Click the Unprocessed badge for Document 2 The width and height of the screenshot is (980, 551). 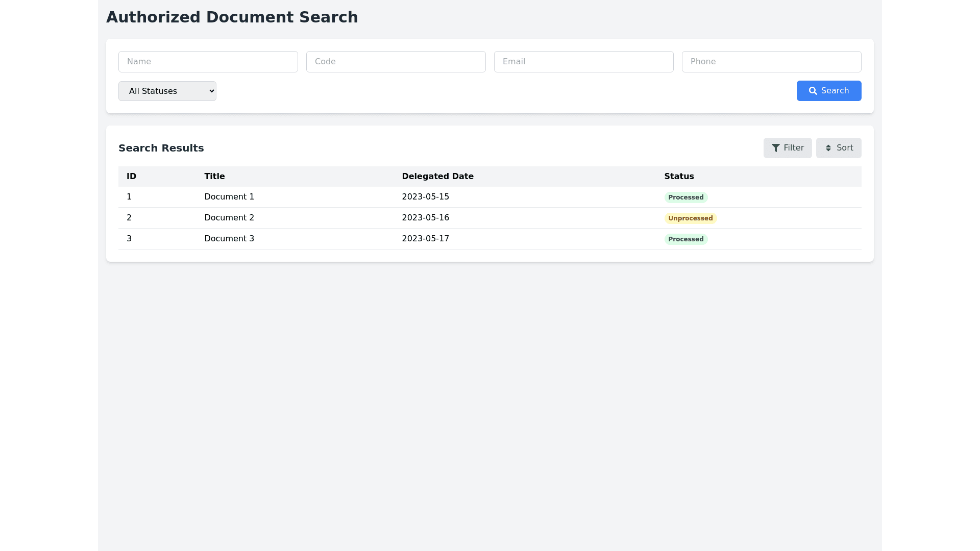click(x=691, y=218)
